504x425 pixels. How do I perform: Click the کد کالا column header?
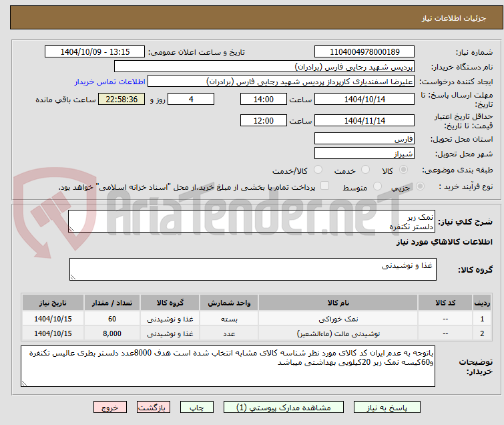click(445, 303)
